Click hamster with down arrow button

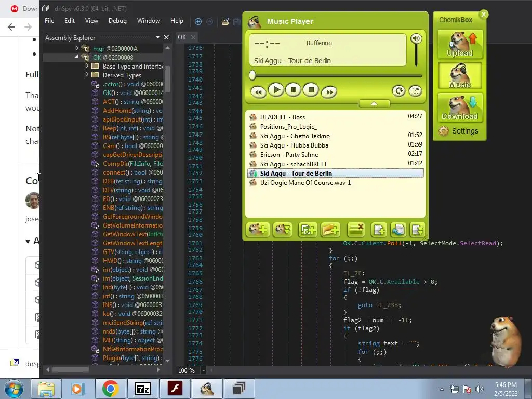(x=282, y=230)
